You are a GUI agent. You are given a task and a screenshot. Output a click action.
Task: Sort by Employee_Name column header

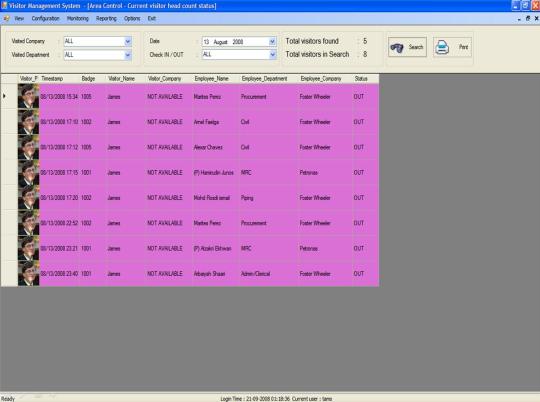pyautogui.click(x=216, y=79)
